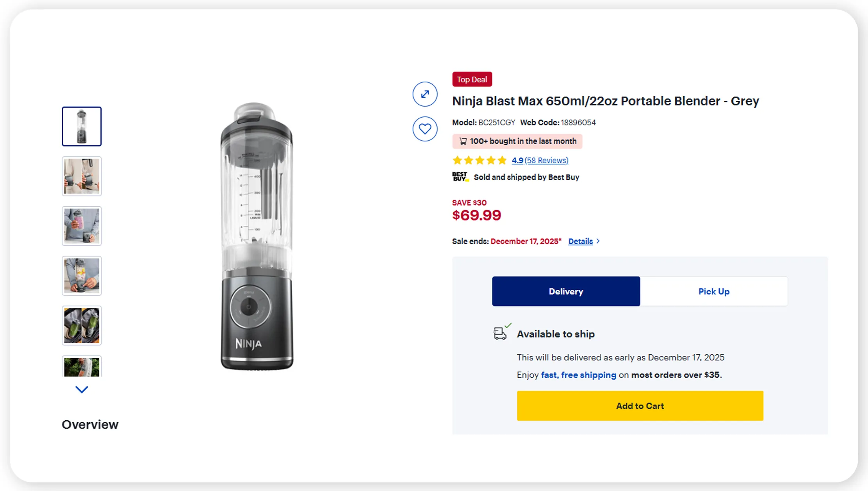The width and height of the screenshot is (868, 491).
Task: Select fifth thumbnail with green smoothie bags
Action: [x=82, y=325]
